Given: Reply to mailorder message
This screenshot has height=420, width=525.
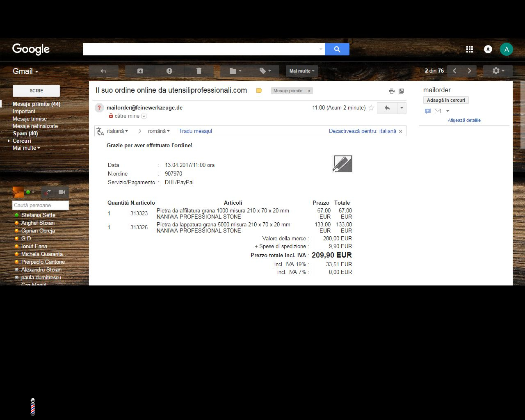Looking at the screenshot, I should point(387,108).
